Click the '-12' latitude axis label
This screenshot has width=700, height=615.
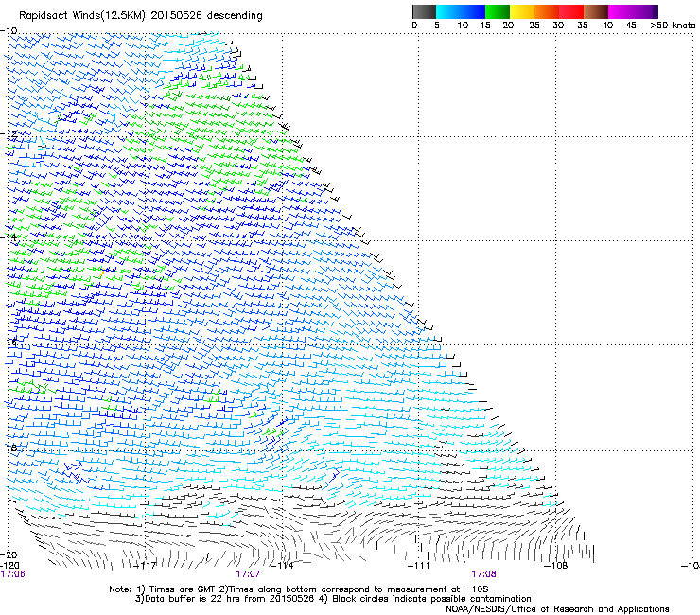click(9, 134)
